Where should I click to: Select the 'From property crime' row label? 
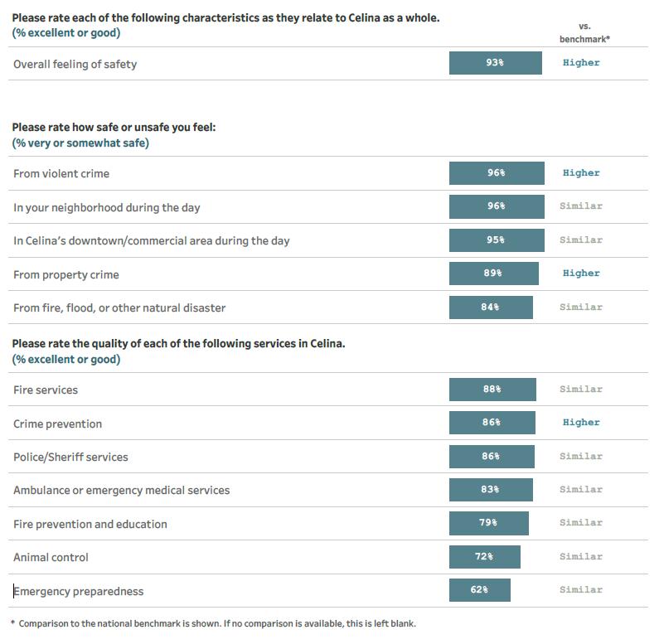[66, 274]
